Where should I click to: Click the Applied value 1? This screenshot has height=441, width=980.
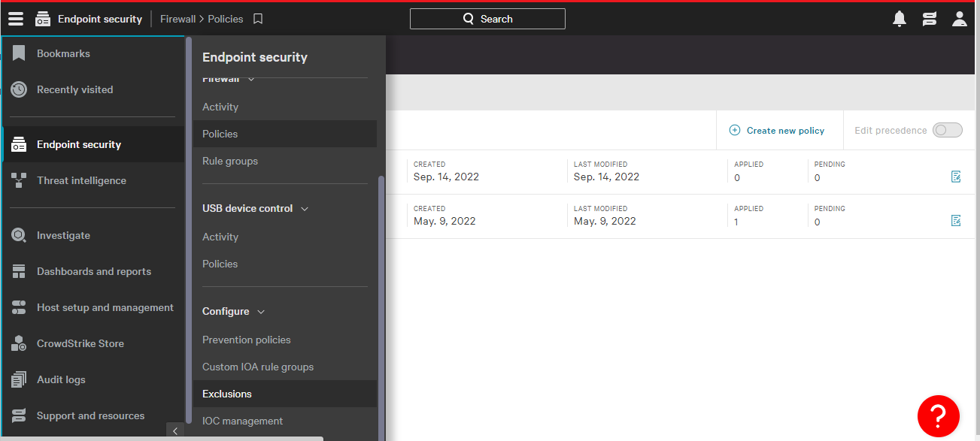(x=736, y=222)
